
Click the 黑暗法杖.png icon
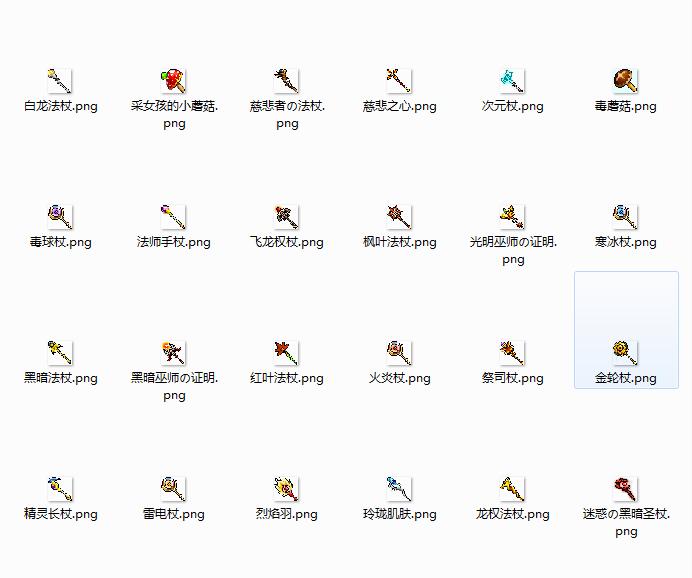tap(60, 353)
